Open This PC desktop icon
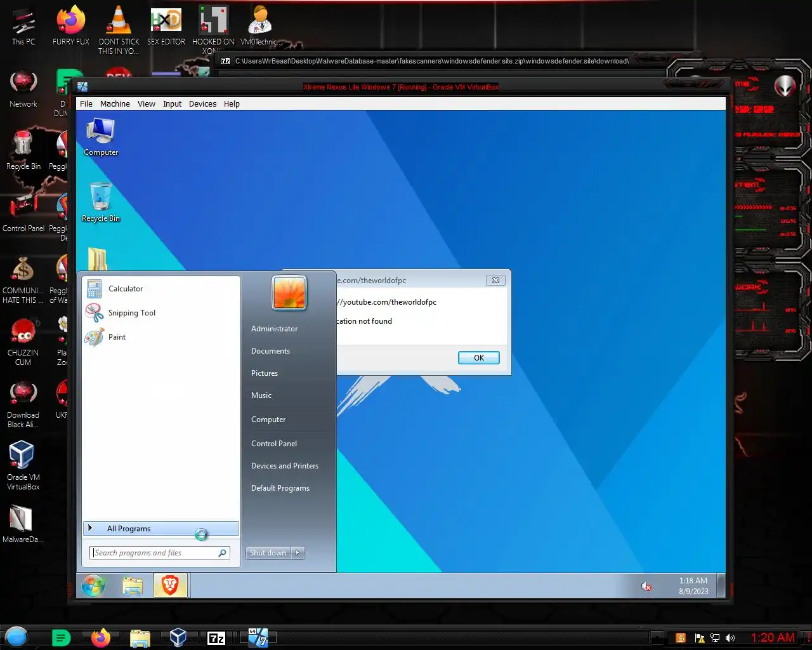 [23, 25]
